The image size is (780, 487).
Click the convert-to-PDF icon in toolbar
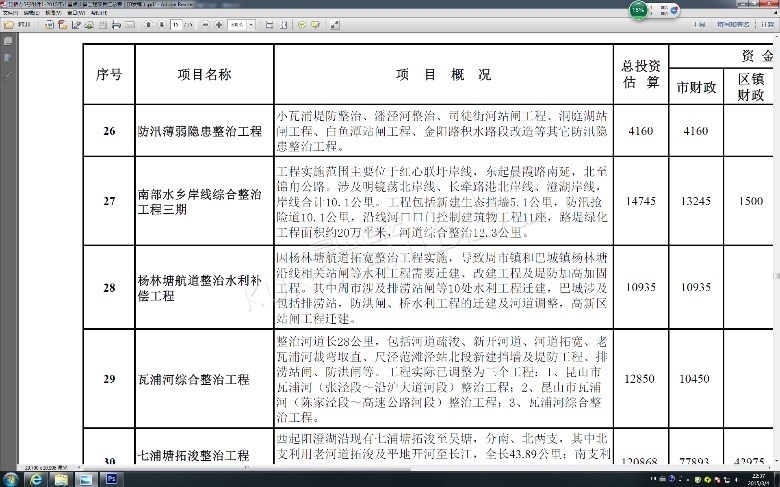[49, 24]
